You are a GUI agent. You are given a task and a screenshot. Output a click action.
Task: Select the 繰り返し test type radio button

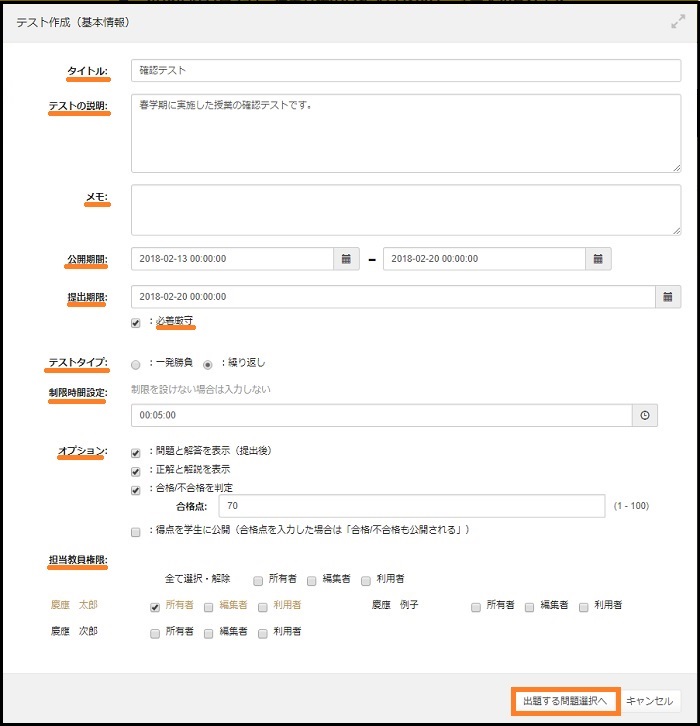tap(209, 364)
